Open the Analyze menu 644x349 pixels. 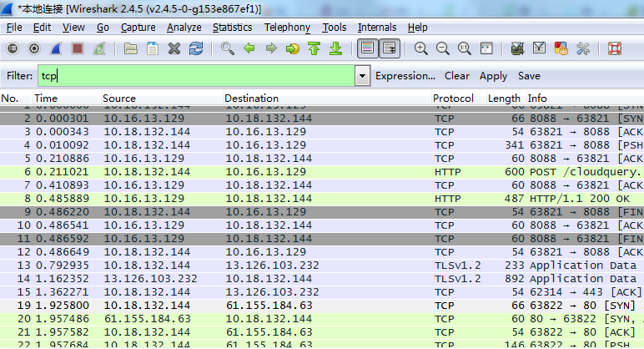point(184,27)
